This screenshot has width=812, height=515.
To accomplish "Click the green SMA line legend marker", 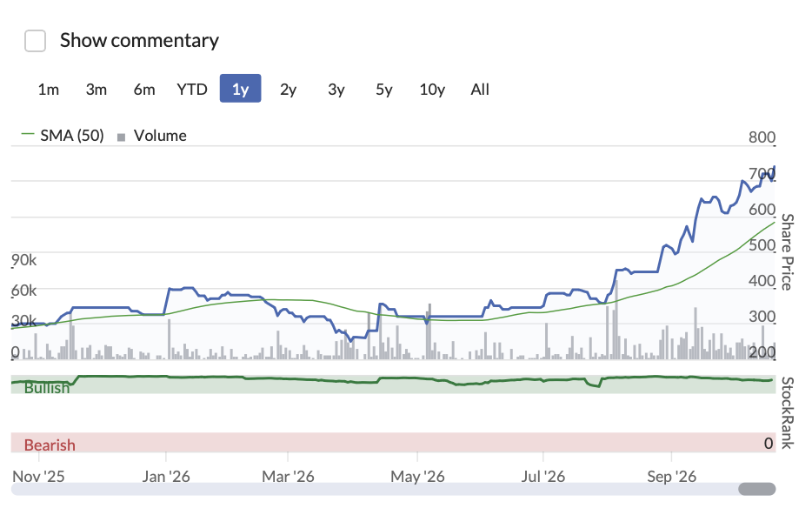I will [x=28, y=134].
